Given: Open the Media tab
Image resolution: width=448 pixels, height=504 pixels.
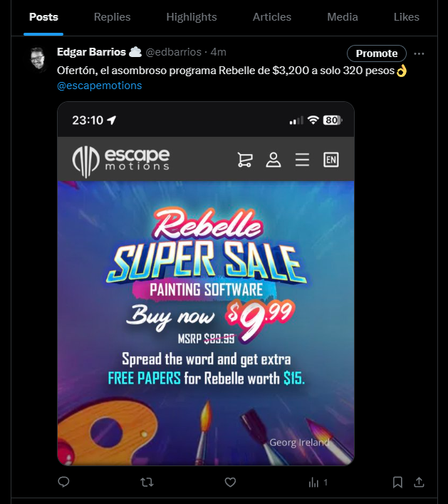Looking at the screenshot, I should 343,17.
